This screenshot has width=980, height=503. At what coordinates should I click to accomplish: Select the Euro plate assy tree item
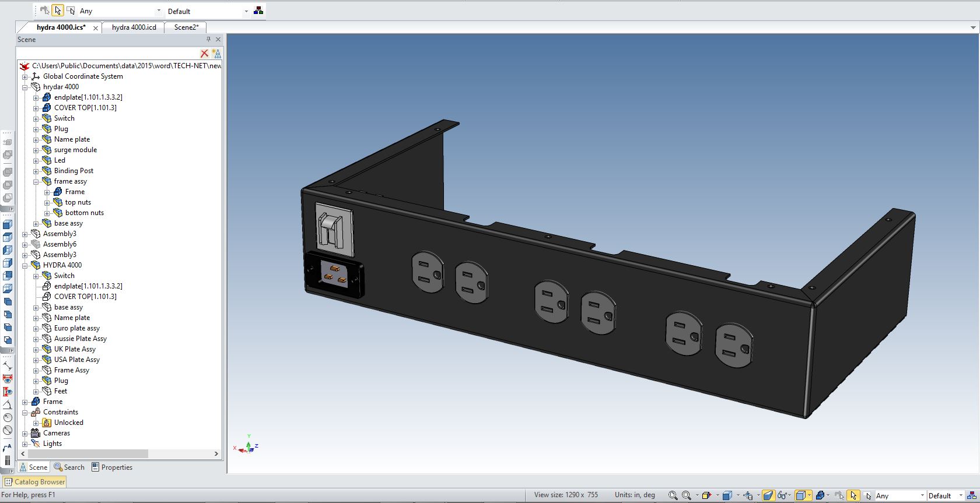tap(77, 328)
